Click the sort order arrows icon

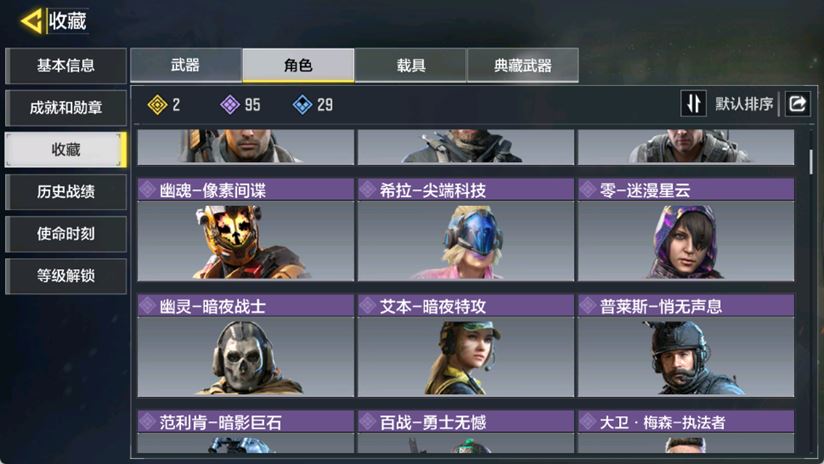[x=693, y=104]
